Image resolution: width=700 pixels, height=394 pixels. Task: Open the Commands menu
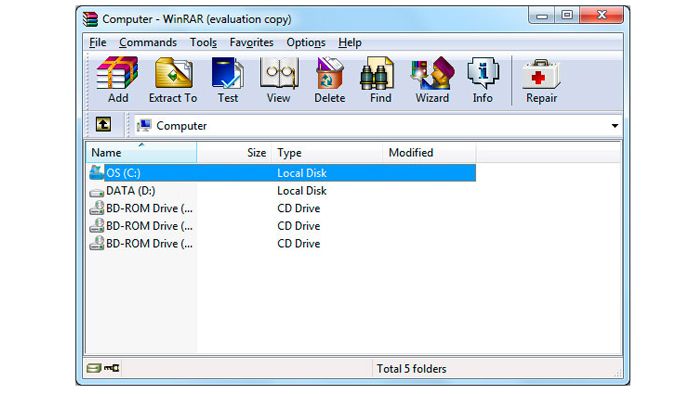pos(148,42)
